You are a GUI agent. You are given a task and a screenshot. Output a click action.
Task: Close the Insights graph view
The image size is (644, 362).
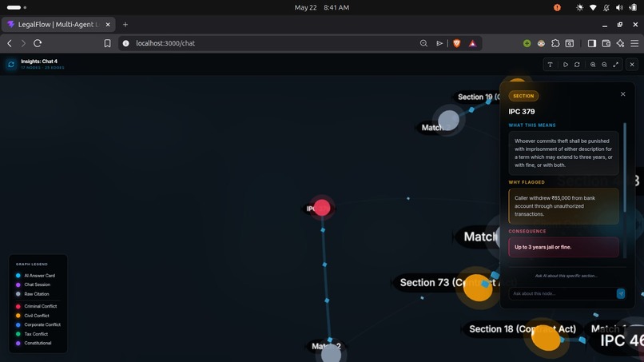coord(632,65)
